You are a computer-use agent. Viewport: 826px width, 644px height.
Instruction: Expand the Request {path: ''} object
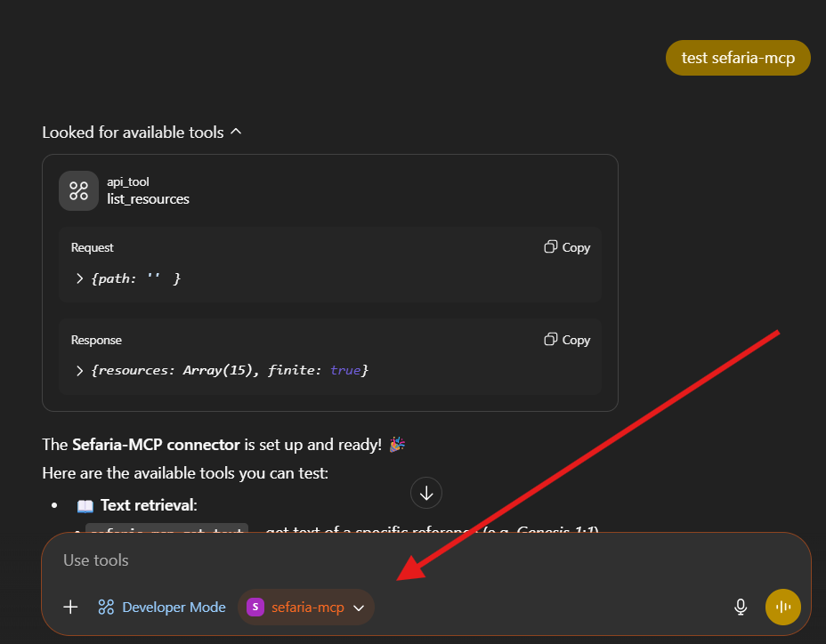79,278
